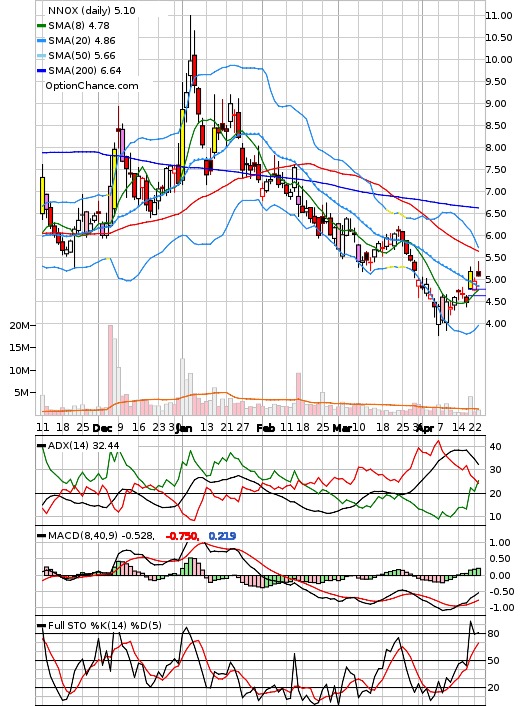Click the 40 label on ADX axis
Viewport: 526px width, 706px height.
click(495, 447)
